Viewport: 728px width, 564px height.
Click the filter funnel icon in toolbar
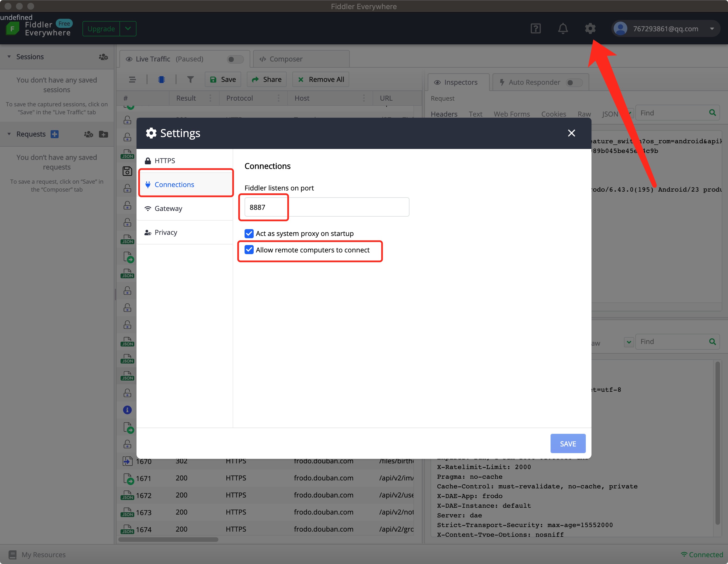point(190,79)
